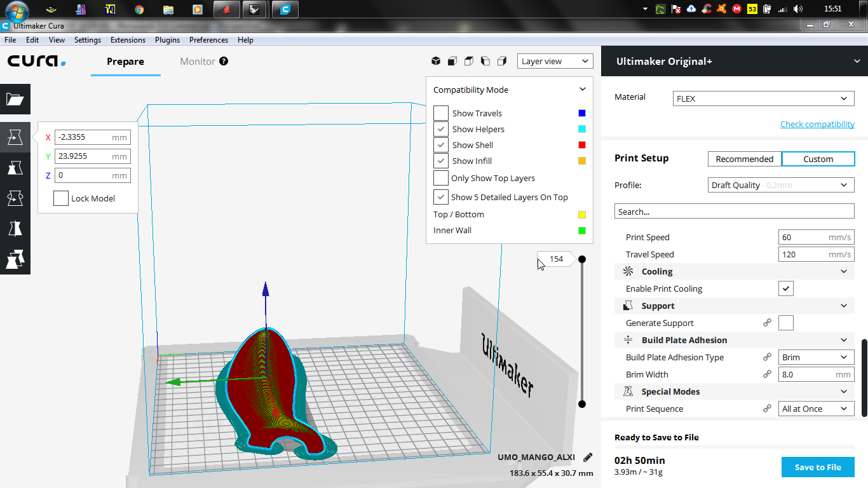868x488 pixels.
Task: Click the front view cube icon
Action: (x=452, y=61)
